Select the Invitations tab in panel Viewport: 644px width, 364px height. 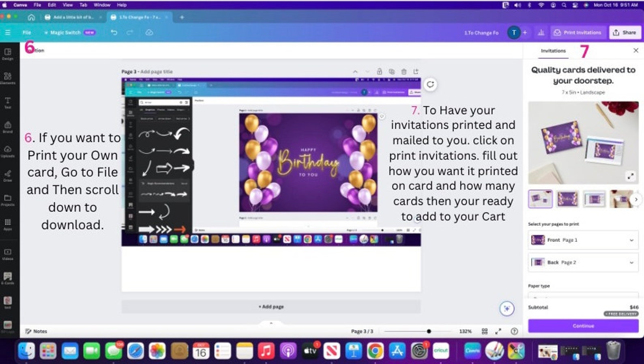[553, 51]
